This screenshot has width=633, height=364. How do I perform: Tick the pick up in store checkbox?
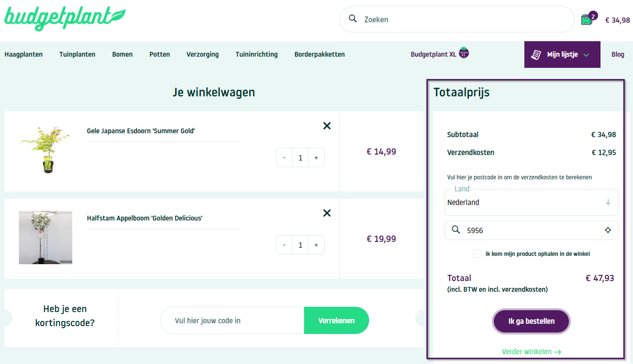pos(478,253)
